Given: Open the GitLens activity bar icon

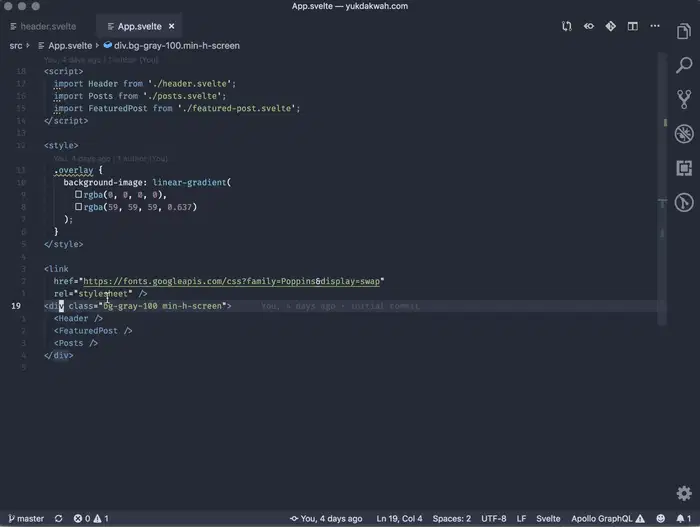Looking at the screenshot, I should click(x=683, y=202).
